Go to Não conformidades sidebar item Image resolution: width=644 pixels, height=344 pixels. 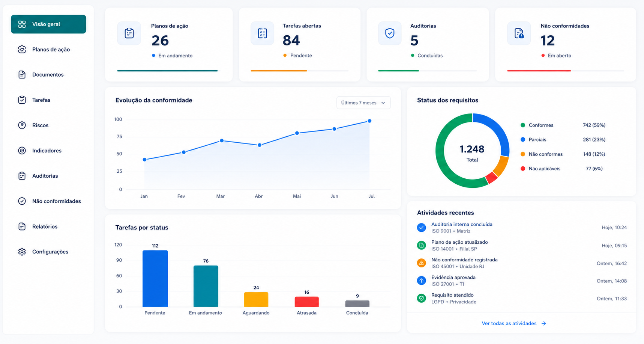48,201
